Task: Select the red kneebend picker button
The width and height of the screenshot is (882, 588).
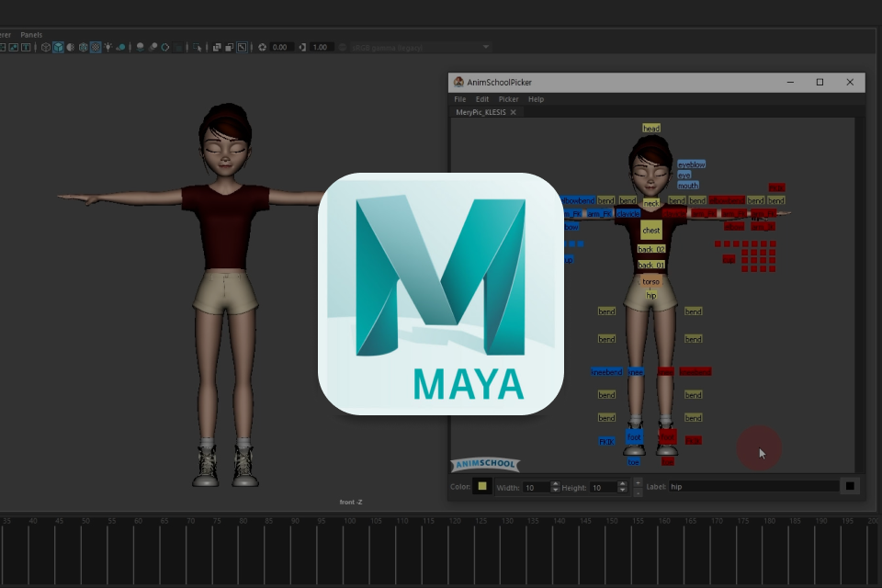Action: [x=695, y=372]
